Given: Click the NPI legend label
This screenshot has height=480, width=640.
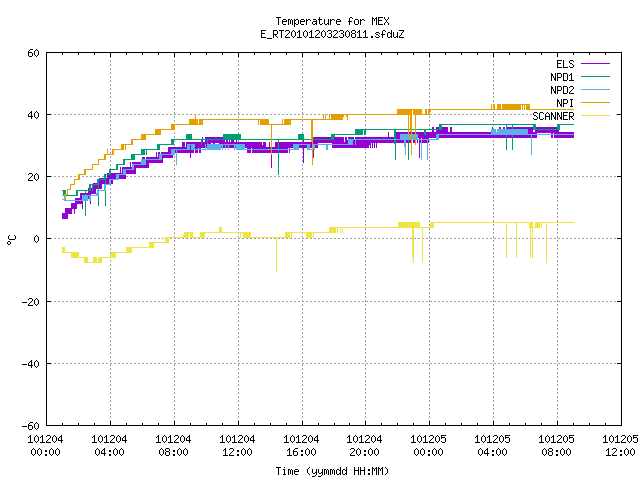Looking at the screenshot, I should pyautogui.click(x=565, y=103).
